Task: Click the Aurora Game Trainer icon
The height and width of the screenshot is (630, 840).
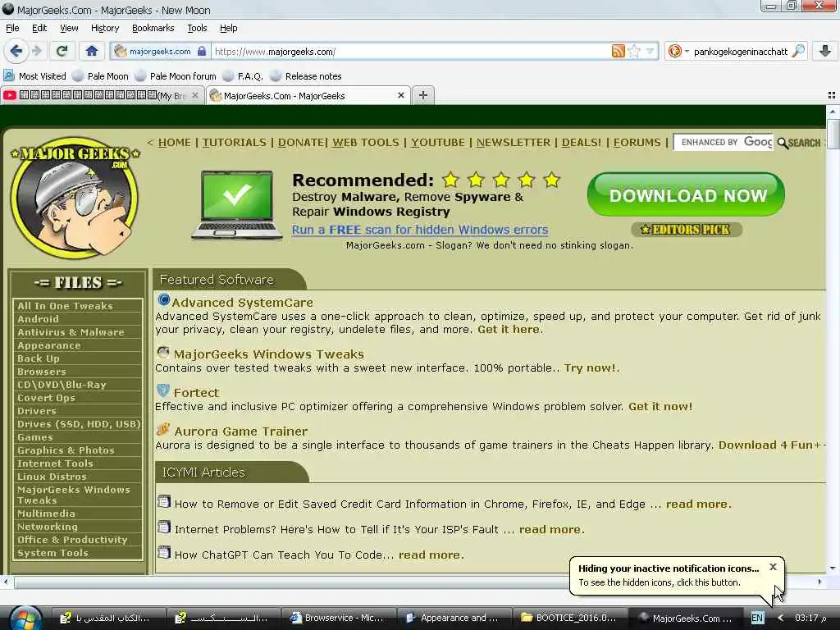Action: point(163,429)
